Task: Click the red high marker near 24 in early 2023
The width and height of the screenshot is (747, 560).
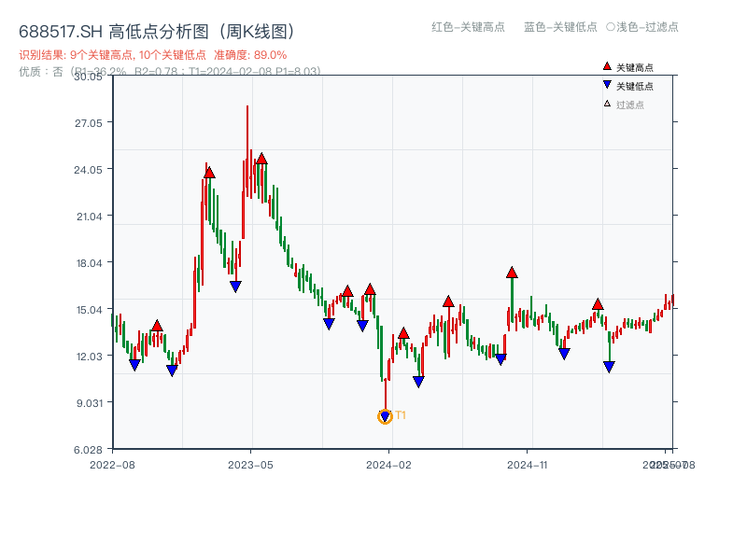Action: tap(209, 173)
